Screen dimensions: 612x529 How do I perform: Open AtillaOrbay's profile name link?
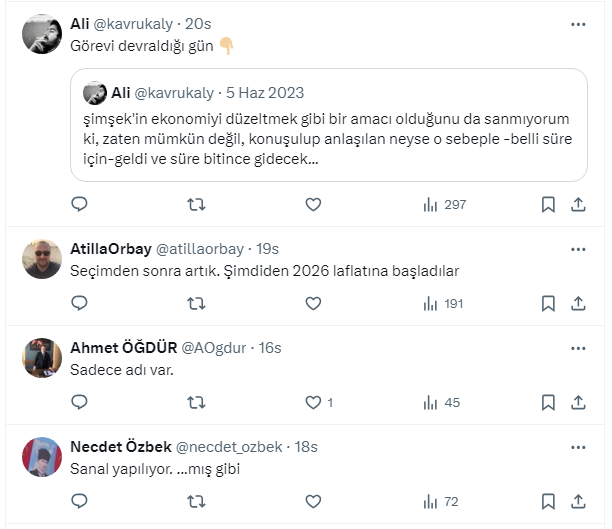coord(109,248)
